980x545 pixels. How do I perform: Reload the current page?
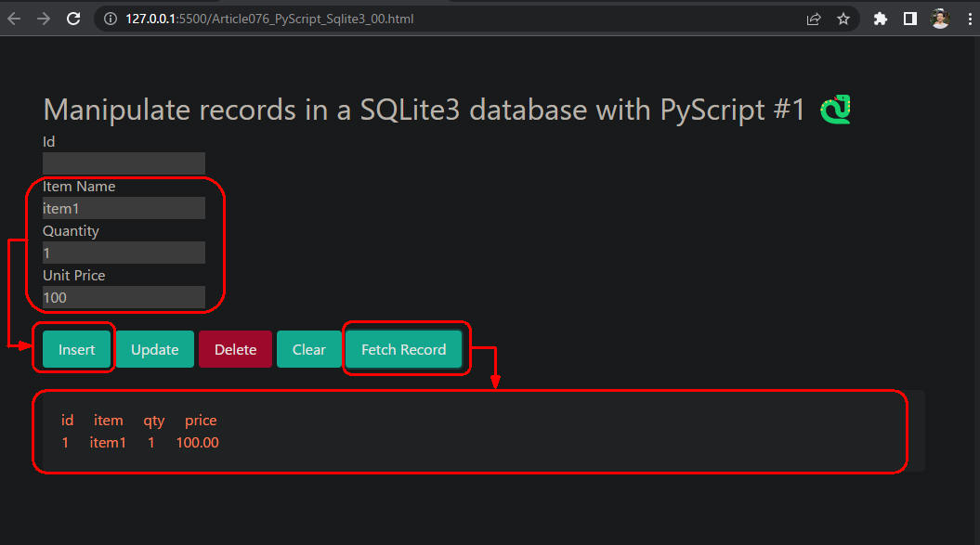point(73,19)
